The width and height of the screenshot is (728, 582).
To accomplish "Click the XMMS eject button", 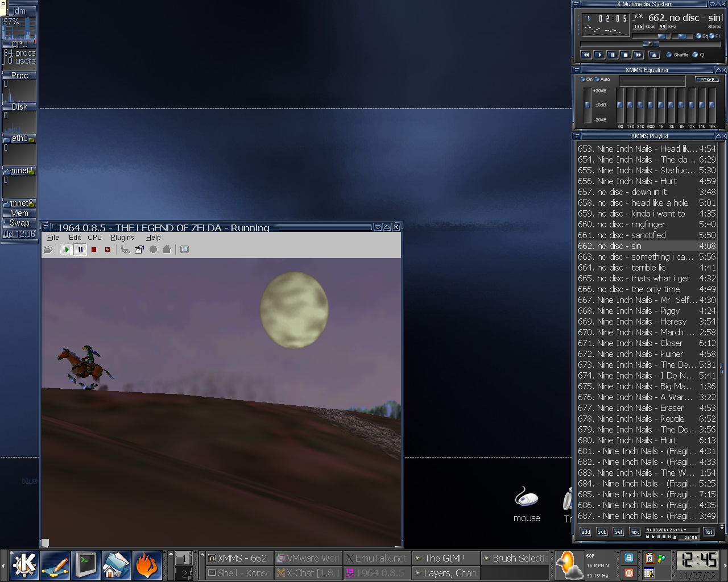I will pos(654,55).
